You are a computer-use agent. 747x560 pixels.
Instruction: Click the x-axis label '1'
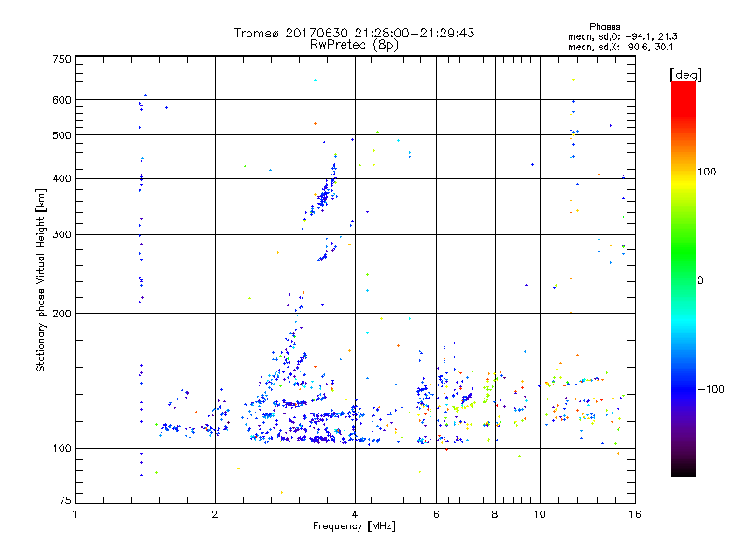point(75,514)
